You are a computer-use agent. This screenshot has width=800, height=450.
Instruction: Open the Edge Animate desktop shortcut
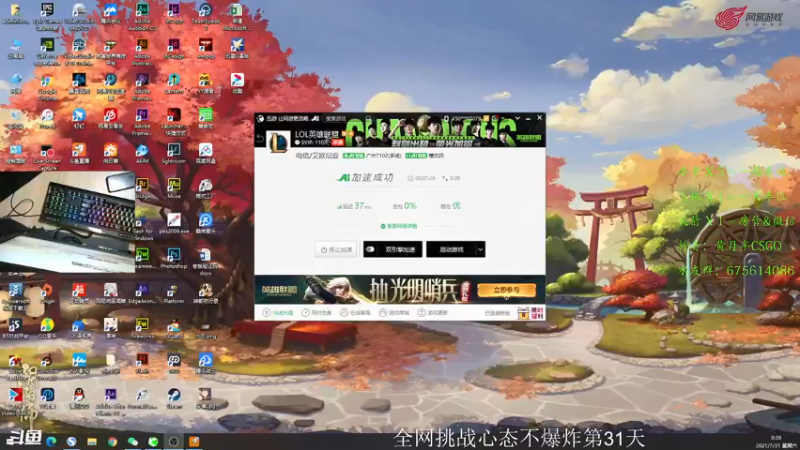(142, 294)
